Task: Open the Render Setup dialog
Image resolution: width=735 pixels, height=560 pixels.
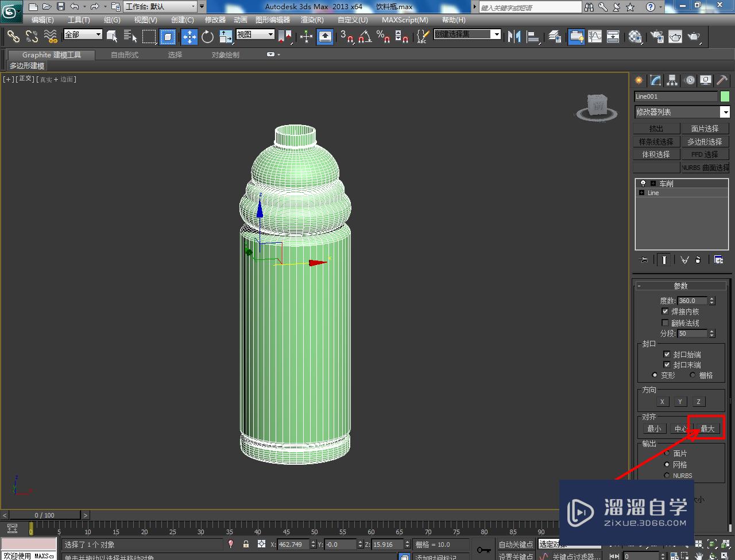Action: pos(657,37)
